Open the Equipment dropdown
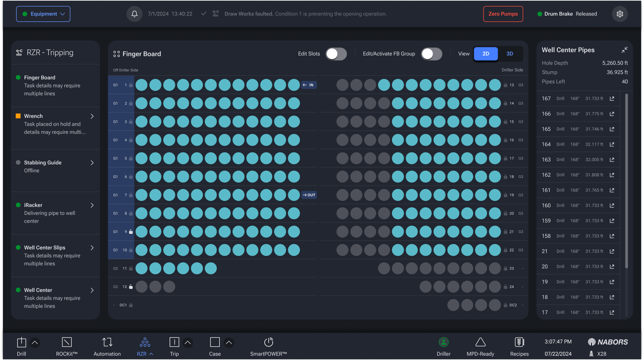This screenshot has height=360, width=644. (x=43, y=14)
